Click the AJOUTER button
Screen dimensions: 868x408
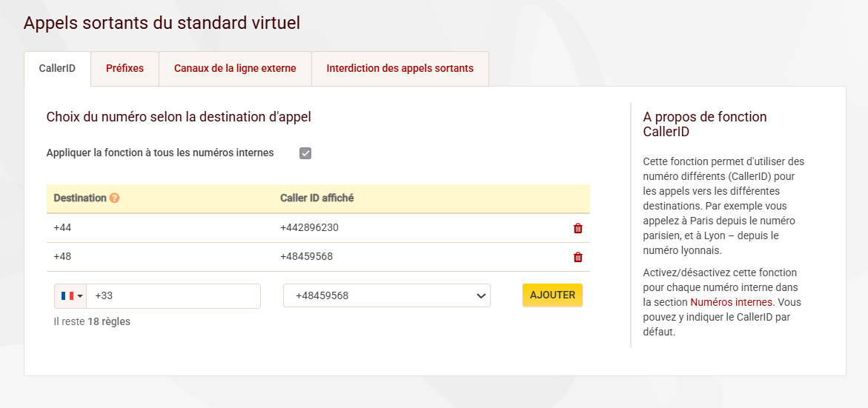(552, 295)
